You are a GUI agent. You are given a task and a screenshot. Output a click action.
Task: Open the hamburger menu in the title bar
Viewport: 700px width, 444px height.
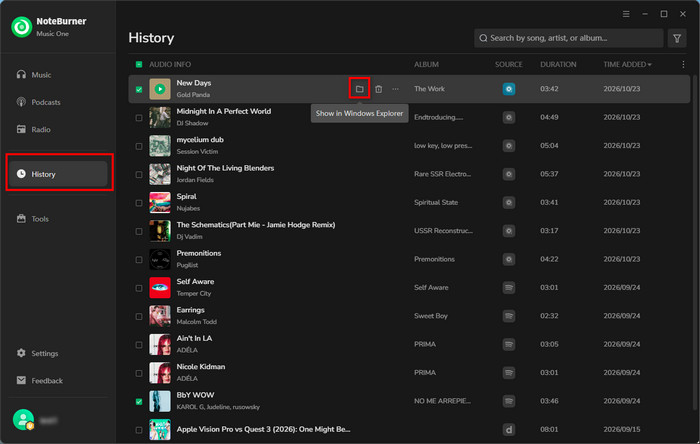coord(626,14)
